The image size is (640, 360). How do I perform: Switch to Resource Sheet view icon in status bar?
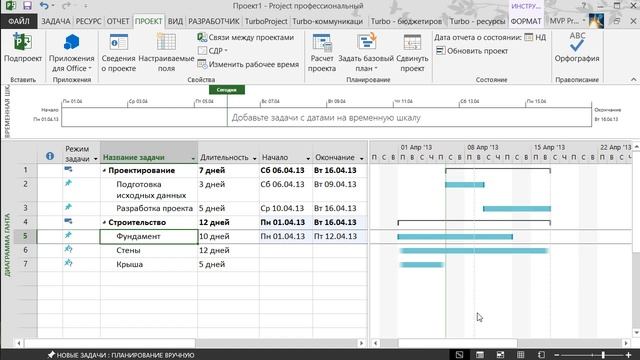click(520, 355)
